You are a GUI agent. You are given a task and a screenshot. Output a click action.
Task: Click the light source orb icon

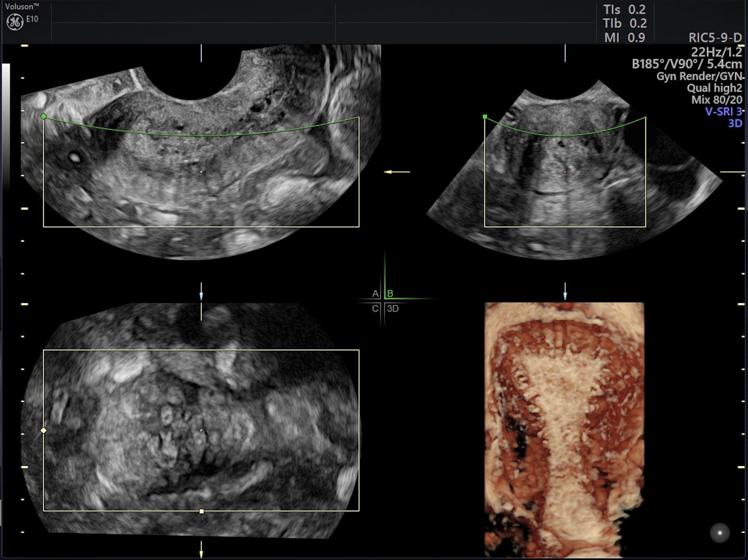click(x=719, y=533)
